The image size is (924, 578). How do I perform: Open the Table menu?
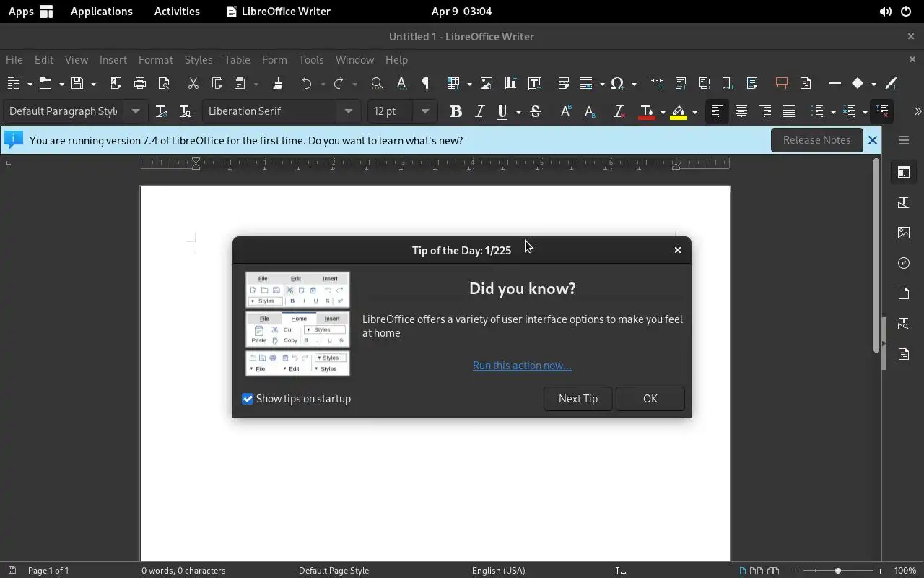[x=237, y=60]
